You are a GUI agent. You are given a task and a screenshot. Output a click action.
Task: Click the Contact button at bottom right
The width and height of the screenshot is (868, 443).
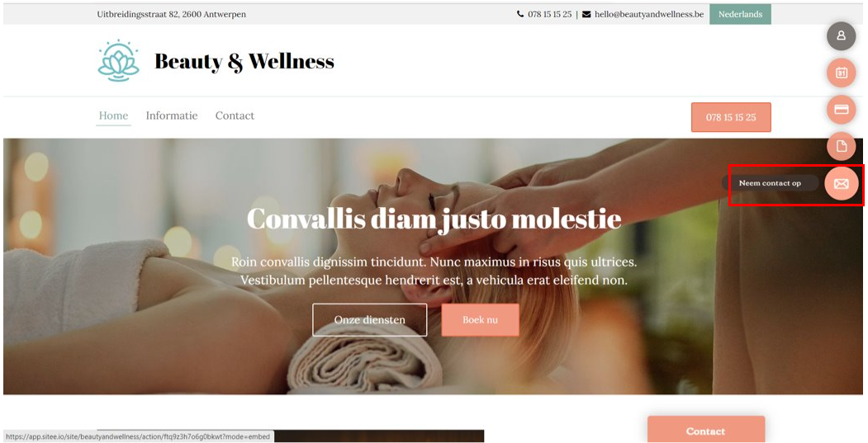point(706,431)
